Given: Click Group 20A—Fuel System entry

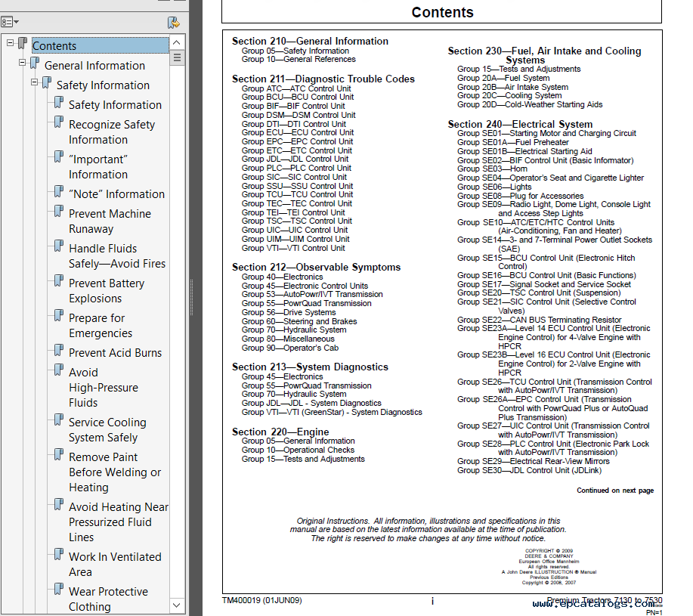Looking at the screenshot, I should point(503,78).
